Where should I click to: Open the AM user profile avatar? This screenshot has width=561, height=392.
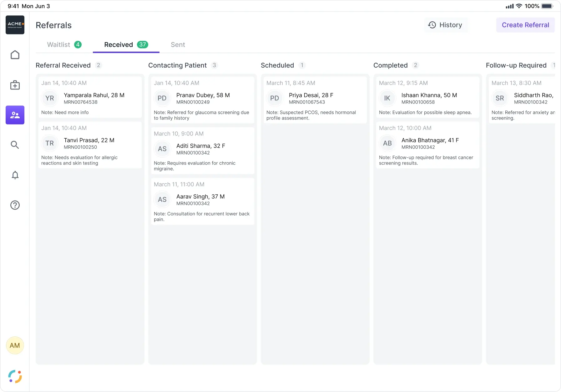(15, 345)
